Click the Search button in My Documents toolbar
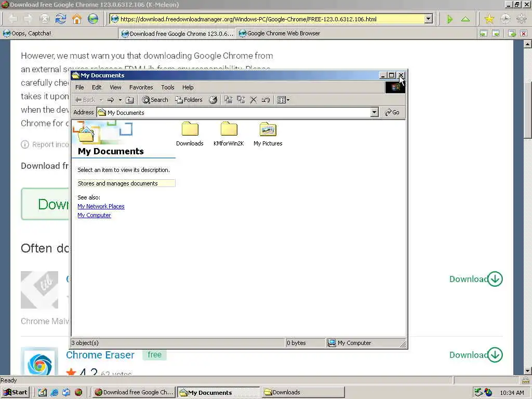The height and width of the screenshot is (399, 532). [x=155, y=100]
